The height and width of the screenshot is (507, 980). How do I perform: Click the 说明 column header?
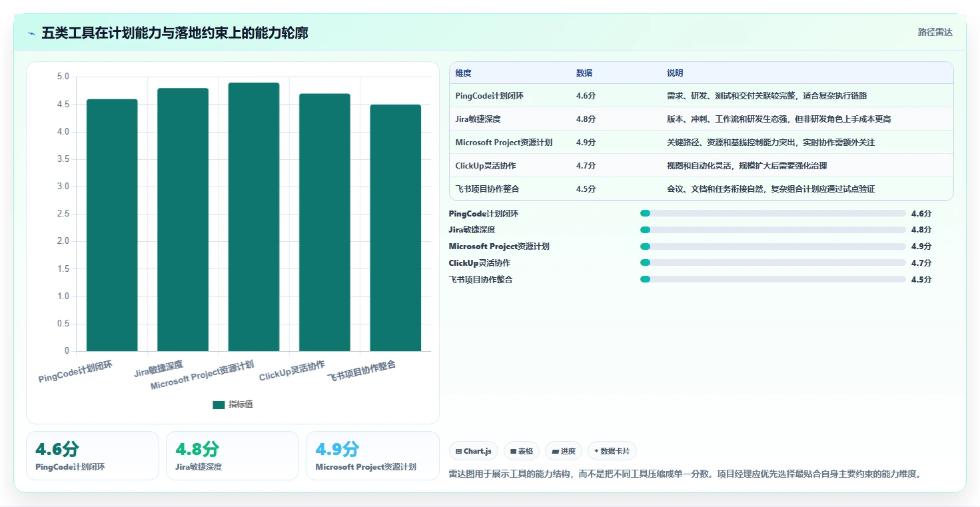[675, 73]
